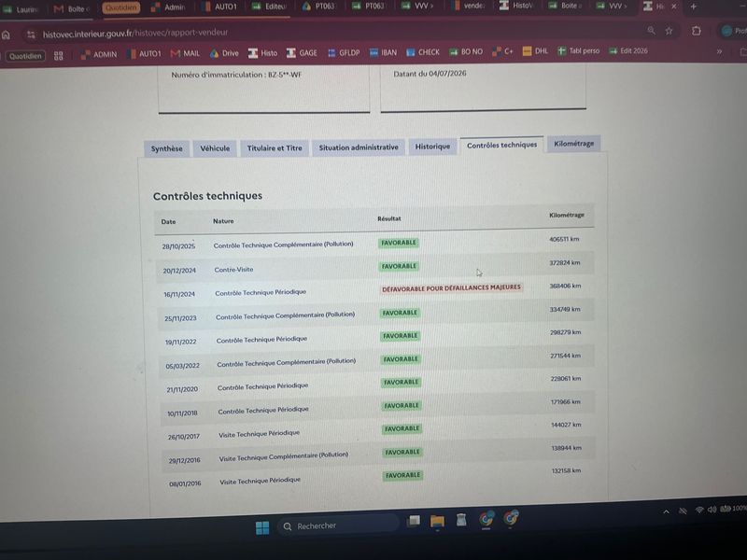Open the Tabl perso bookmark
Viewport: 747px width, 560px height.
tap(579, 50)
